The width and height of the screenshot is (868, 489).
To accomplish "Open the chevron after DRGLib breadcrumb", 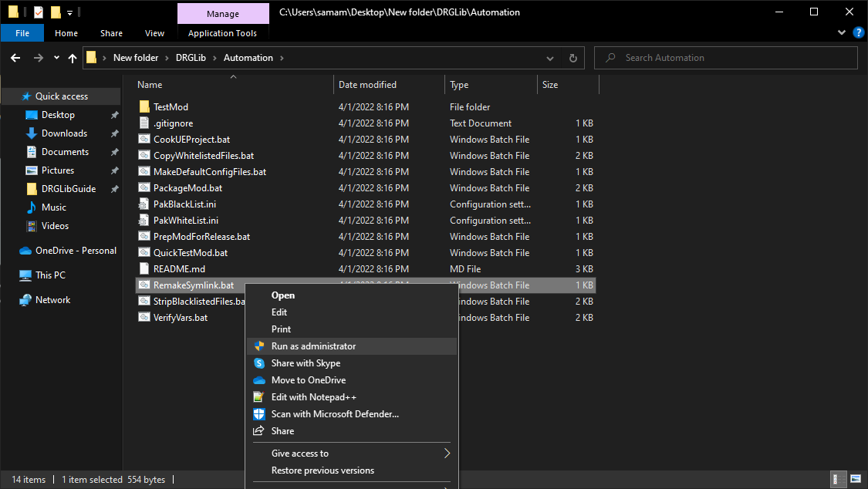I will tap(214, 58).
